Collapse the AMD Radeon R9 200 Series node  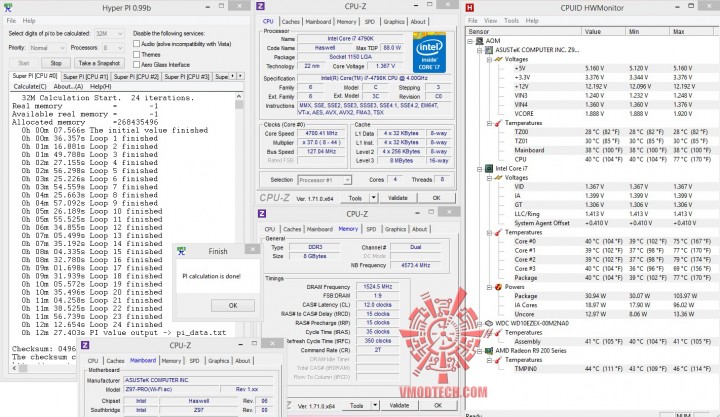coord(479,351)
